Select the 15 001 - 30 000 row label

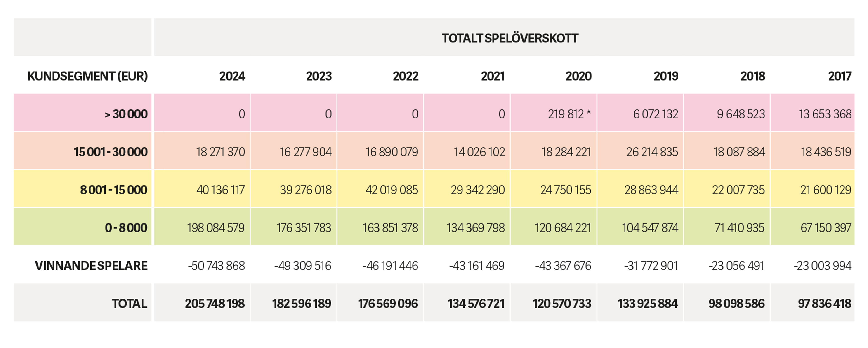point(111,152)
